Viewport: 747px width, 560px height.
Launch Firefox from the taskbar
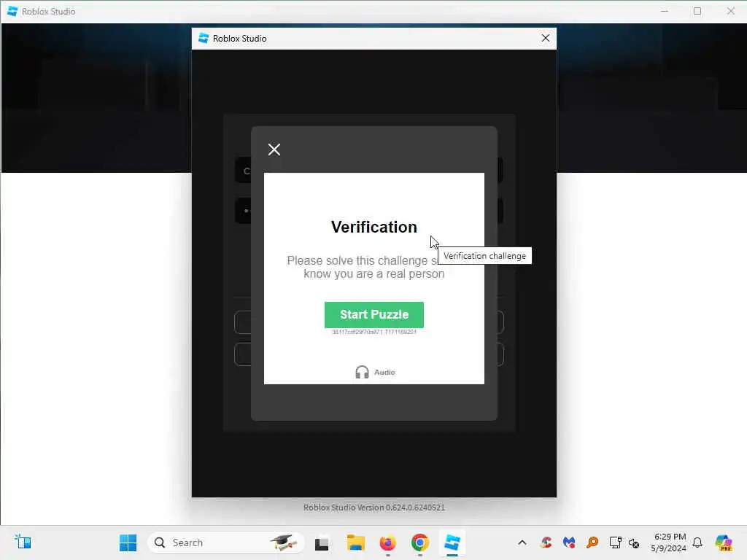tap(387, 542)
